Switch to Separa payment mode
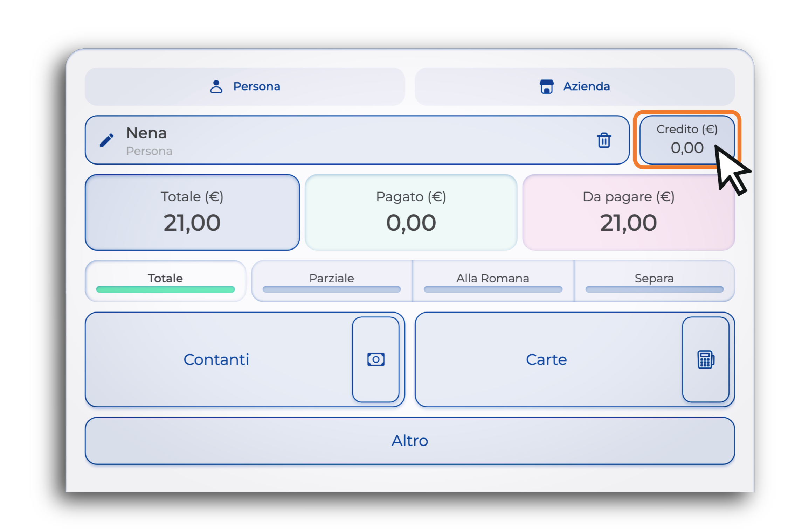Viewport: 809px width, 532px height. point(654,281)
